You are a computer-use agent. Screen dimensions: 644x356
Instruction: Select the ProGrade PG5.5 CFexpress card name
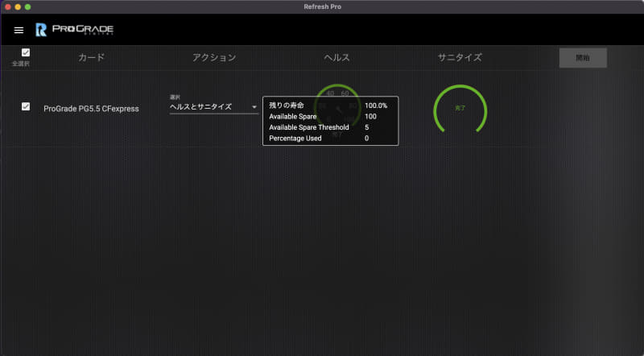(91, 109)
